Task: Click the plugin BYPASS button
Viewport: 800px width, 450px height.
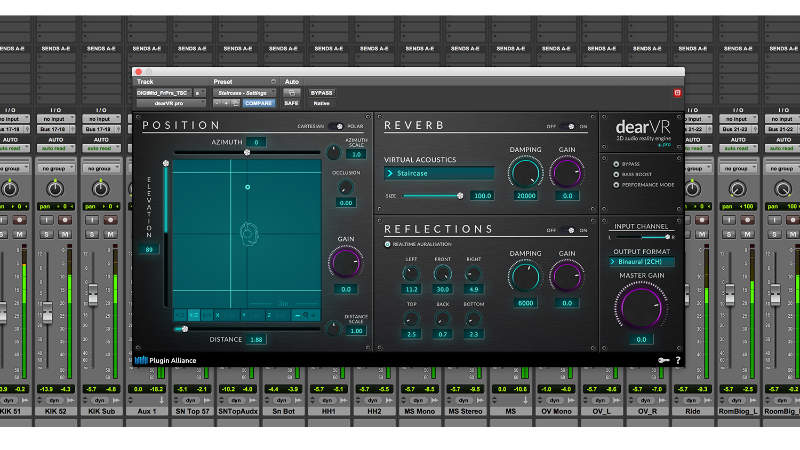Action: pyautogui.click(x=321, y=93)
